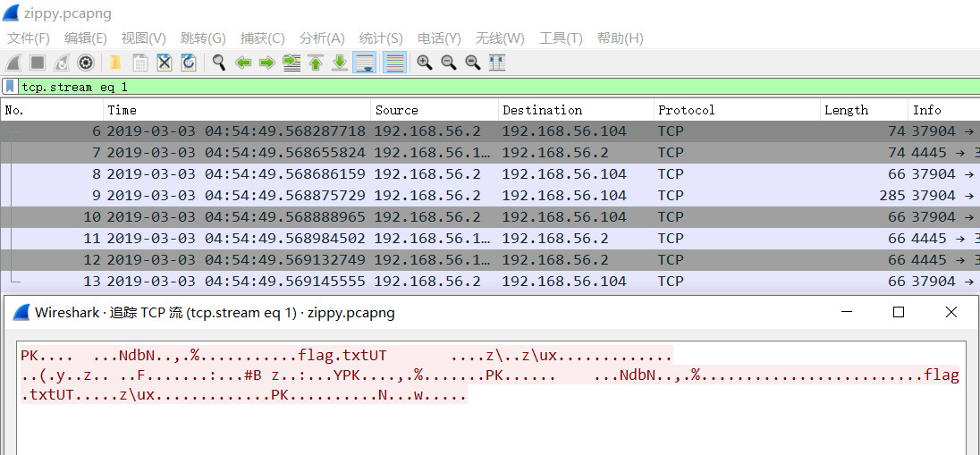Viewport: 980px width, 455px height.
Task: Click the display filter bookmark icon
Action: tap(10, 86)
